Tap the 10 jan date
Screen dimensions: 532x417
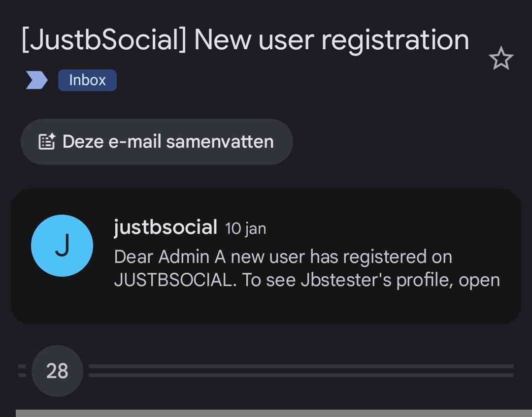(245, 228)
